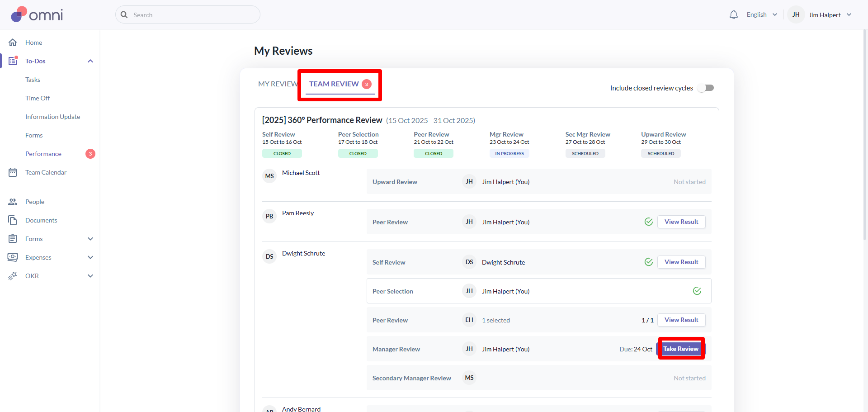This screenshot has height=412, width=868.
Task: Expand the Forms sidebar section chevron
Action: click(x=90, y=239)
